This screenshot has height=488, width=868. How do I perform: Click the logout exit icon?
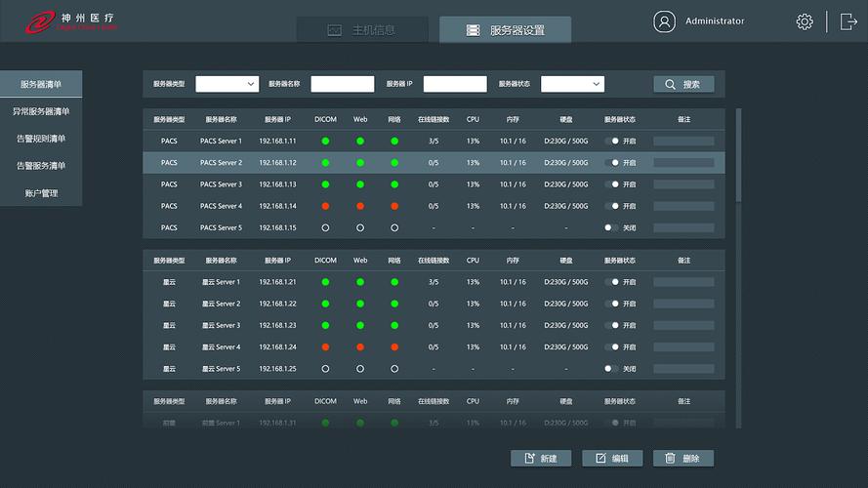[847, 21]
